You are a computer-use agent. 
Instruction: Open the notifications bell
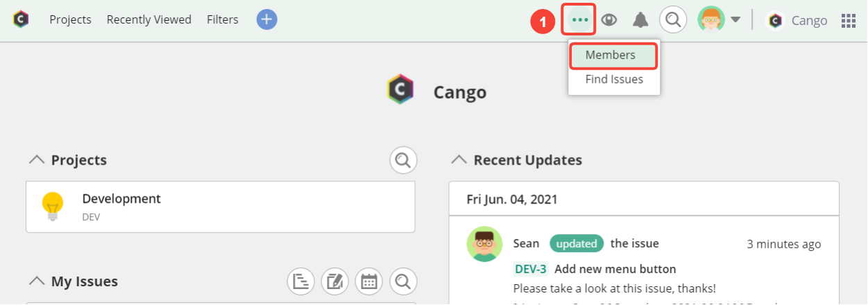pyautogui.click(x=640, y=20)
